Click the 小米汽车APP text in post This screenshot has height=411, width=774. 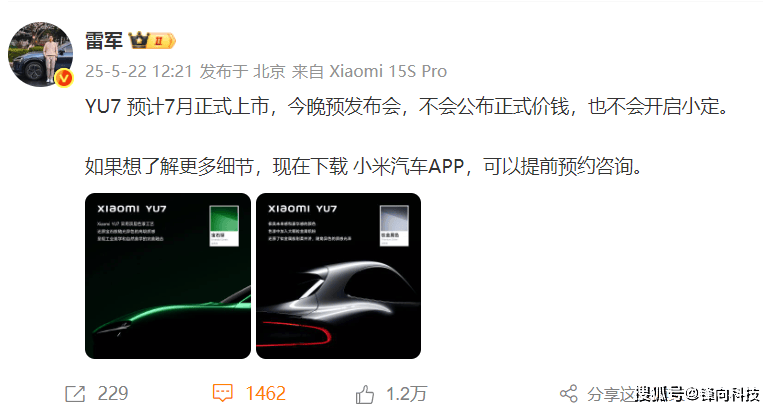(409, 166)
